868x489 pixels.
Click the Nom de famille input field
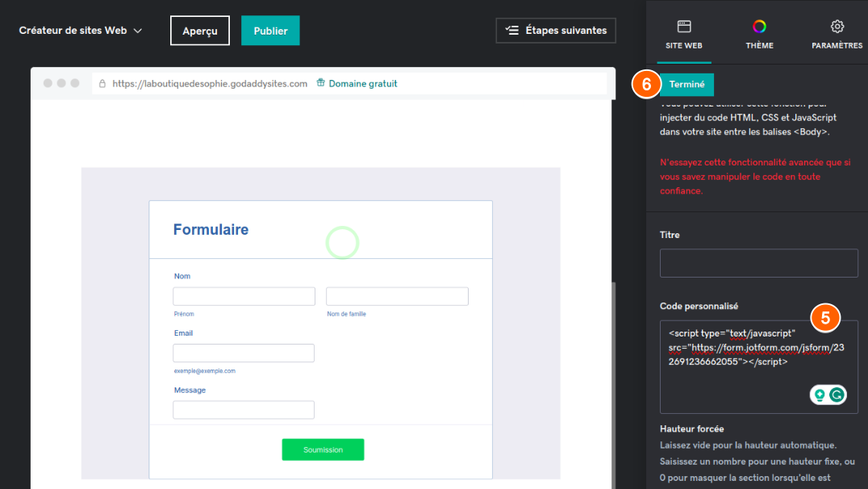point(397,296)
